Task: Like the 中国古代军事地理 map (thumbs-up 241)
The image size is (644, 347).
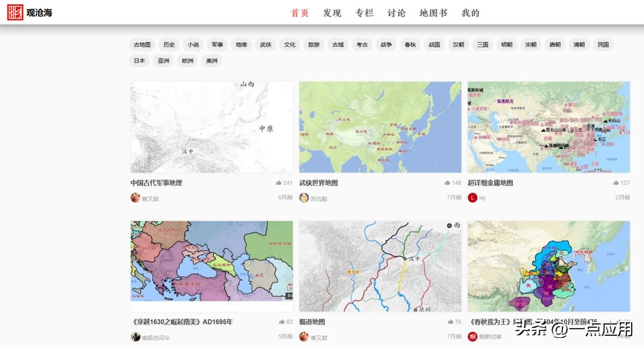Action: click(279, 183)
